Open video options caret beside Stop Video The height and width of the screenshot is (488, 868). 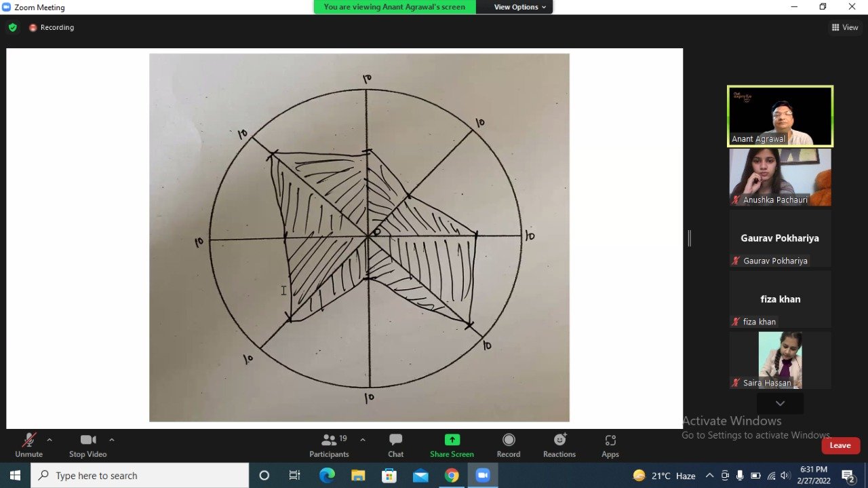coord(112,440)
